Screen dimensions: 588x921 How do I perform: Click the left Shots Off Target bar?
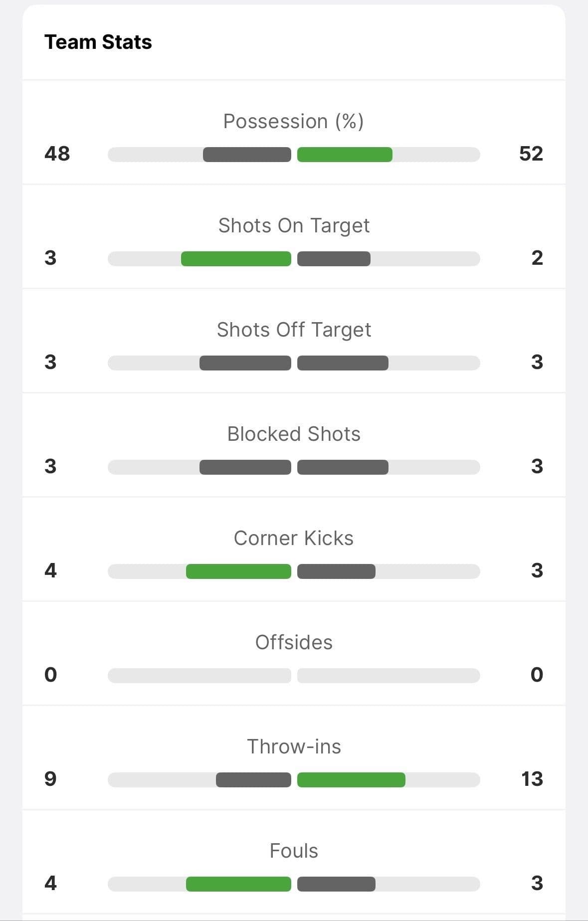coord(245,363)
